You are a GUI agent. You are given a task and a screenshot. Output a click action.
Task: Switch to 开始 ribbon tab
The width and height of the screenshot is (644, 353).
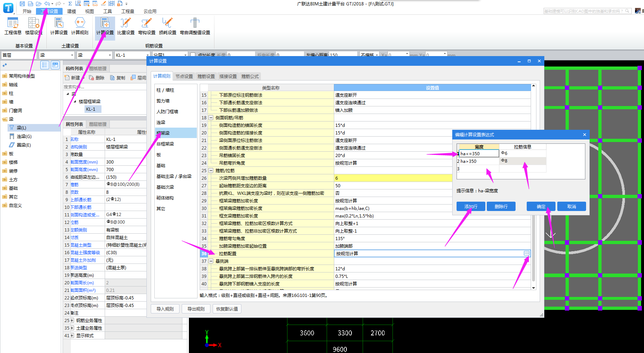[27, 11]
